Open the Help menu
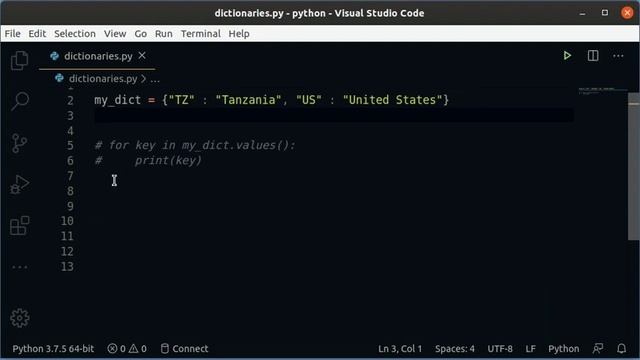This screenshot has height=360, width=640. pos(239,33)
